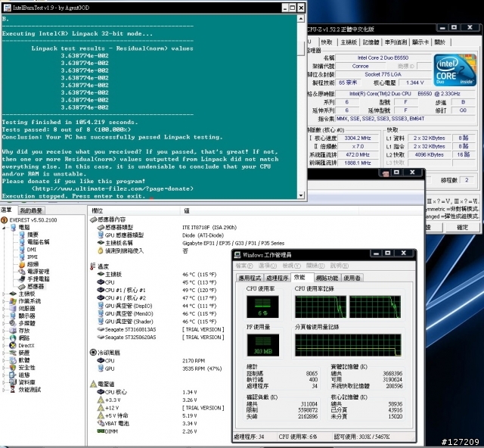
Task: Select 組態 configuration category in tree
Action: 24,375
